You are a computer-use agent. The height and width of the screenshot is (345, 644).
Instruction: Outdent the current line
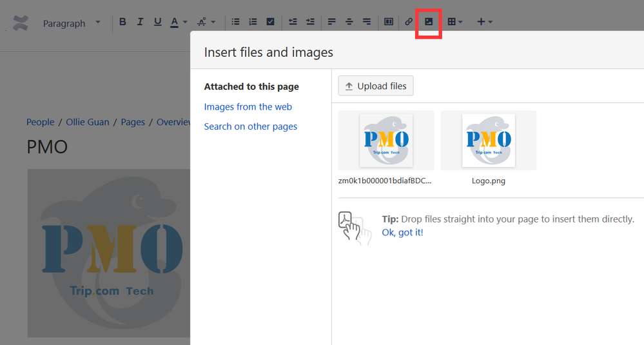[x=293, y=22]
